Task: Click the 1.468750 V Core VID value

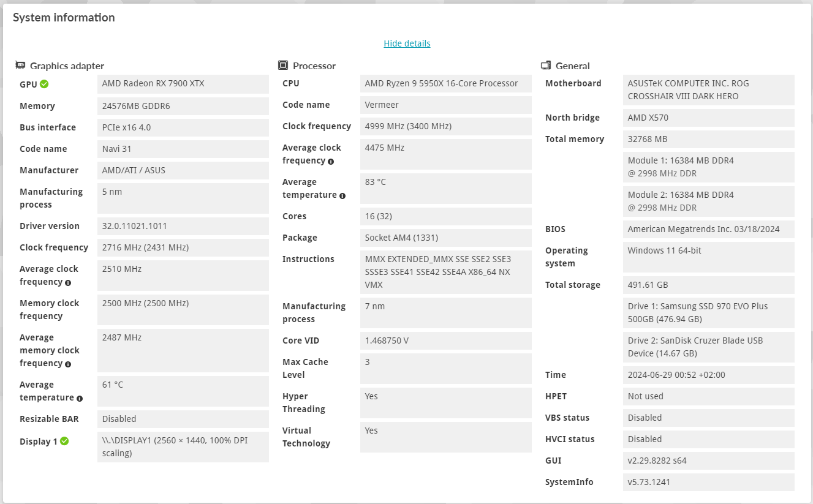Action: click(446, 340)
